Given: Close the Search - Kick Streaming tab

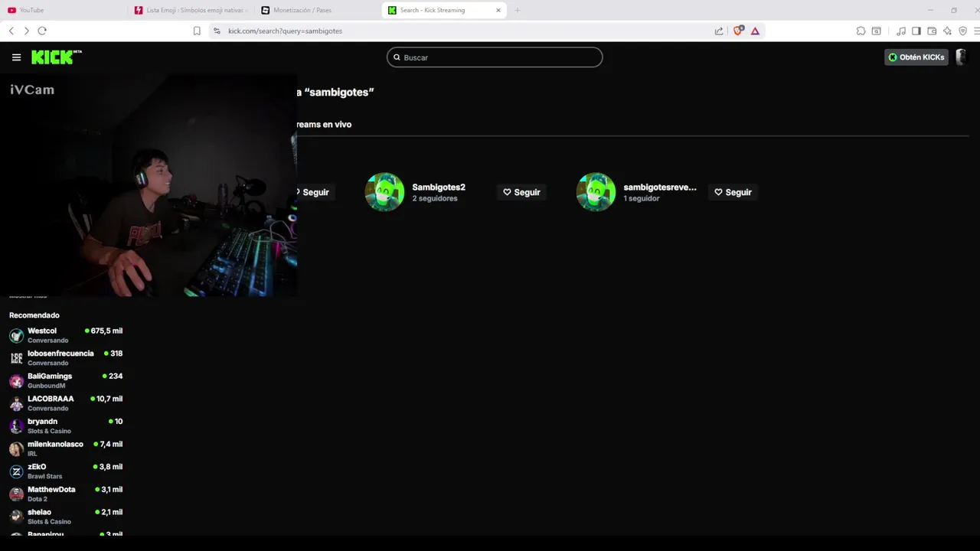Looking at the screenshot, I should coord(499,10).
